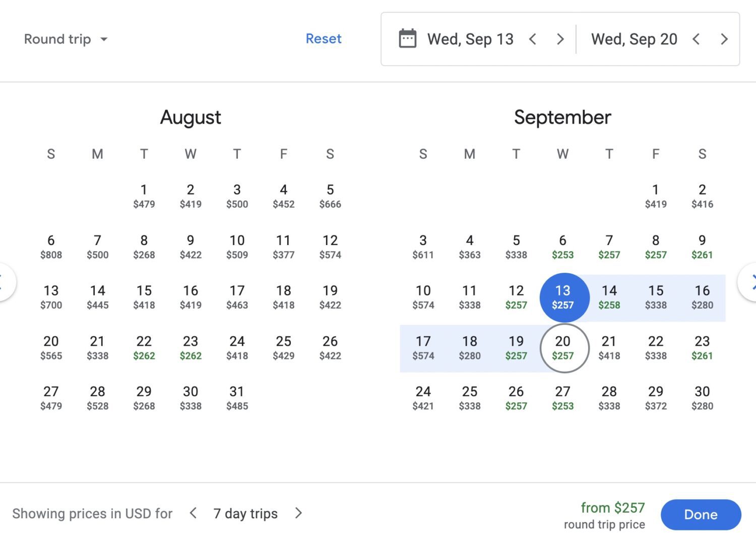Viewport: 756px width, 543px height.
Task: Advance departure date with forward arrow
Action: point(560,38)
